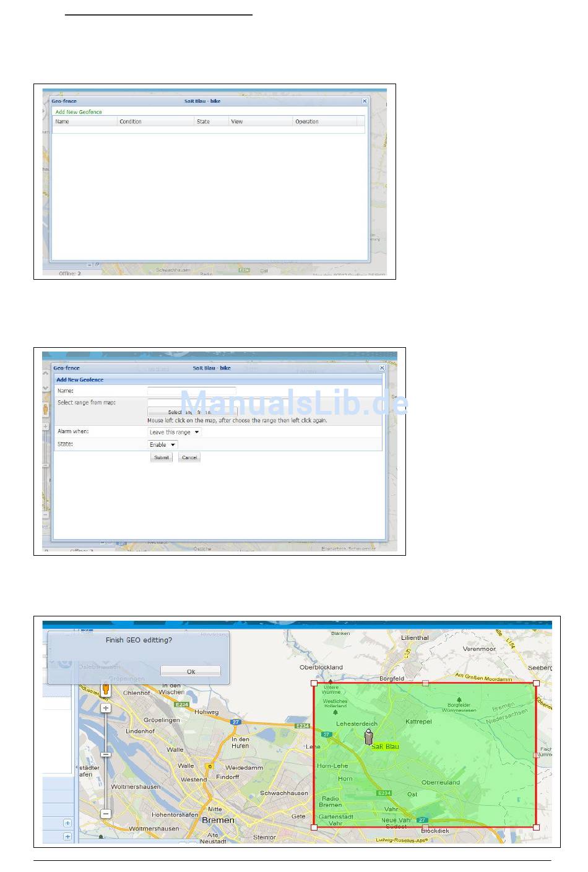Click the Hohentorshafen map label
Image resolution: width=588 pixels, height=872 pixels.
click(x=175, y=814)
